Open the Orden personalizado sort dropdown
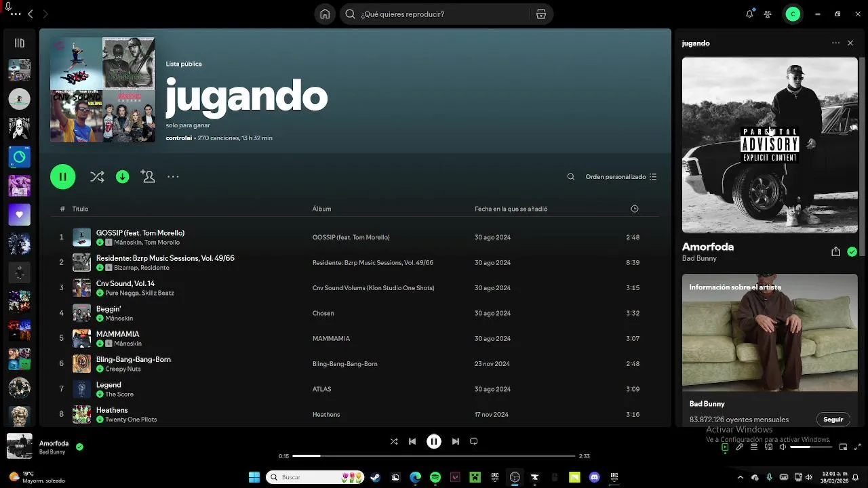The width and height of the screenshot is (868, 488). (621, 177)
